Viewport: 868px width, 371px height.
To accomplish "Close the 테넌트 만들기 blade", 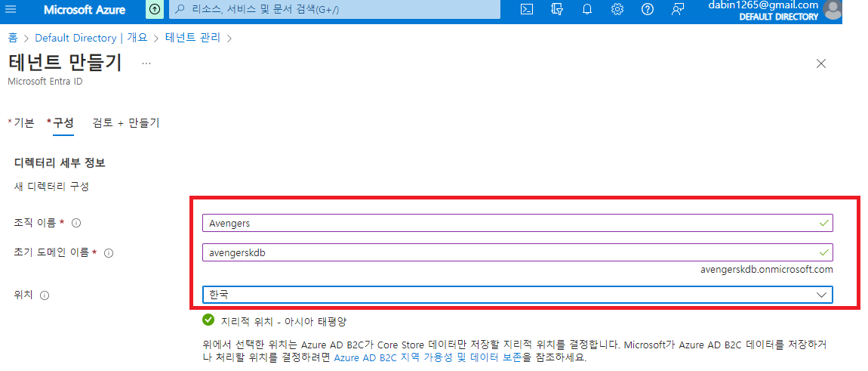I will pyautogui.click(x=821, y=63).
